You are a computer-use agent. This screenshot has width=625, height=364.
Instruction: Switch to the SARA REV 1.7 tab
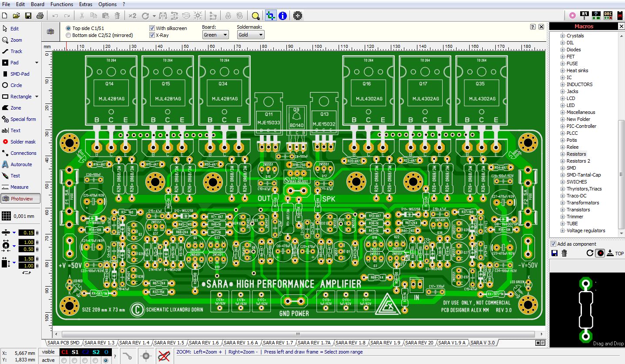click(278, 343)
